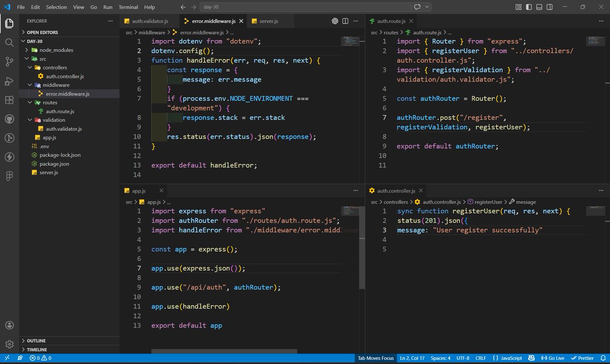Go back with the title bar arrow
610x364 pixels.
click(184, 7)
